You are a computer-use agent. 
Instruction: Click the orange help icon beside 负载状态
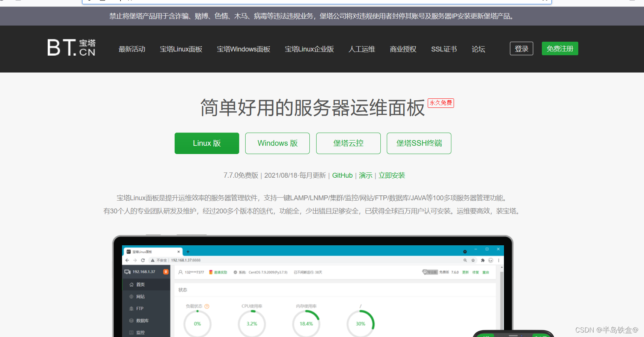[207, 306]
